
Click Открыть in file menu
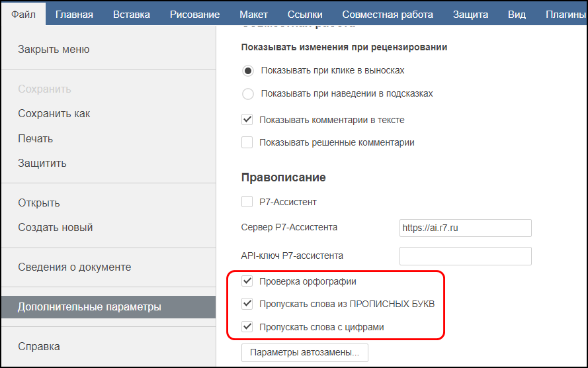coord(38,203)
